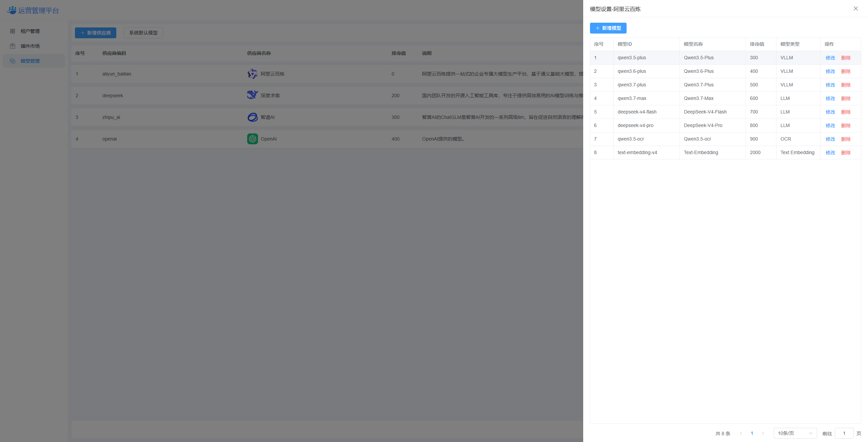Edit the qwen3.7-plus model

tap(830, 85)
